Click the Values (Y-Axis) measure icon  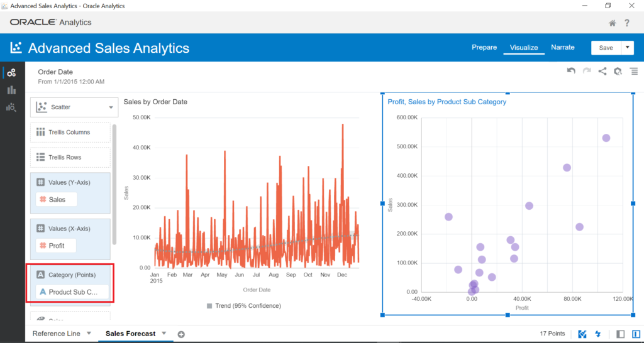click(40, 182)
